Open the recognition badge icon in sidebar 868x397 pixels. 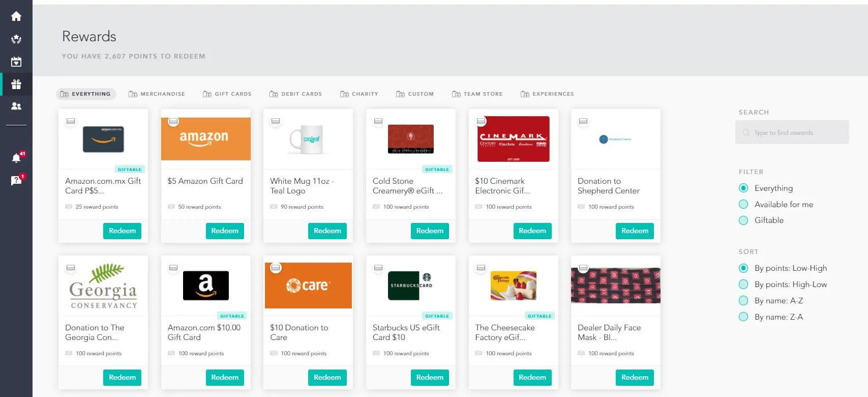click(16, 39)
